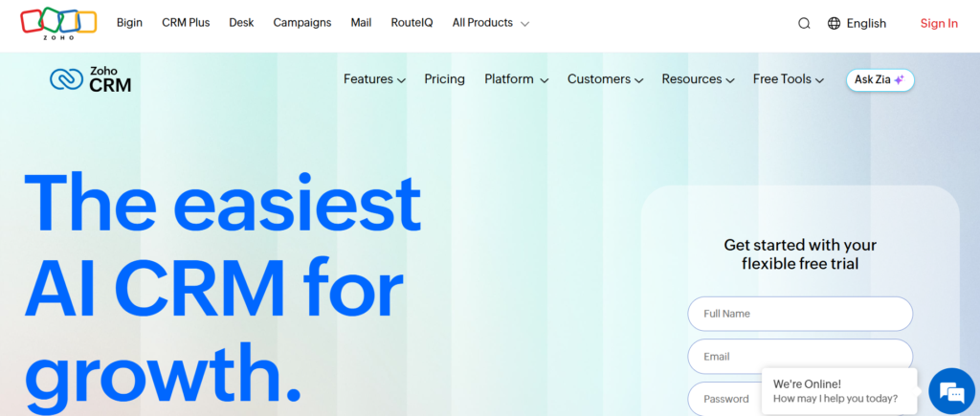Viewport: 980px width, 416px height.
Task: Click the Zoho logo in the top bar
Action: tap(58, 23)
